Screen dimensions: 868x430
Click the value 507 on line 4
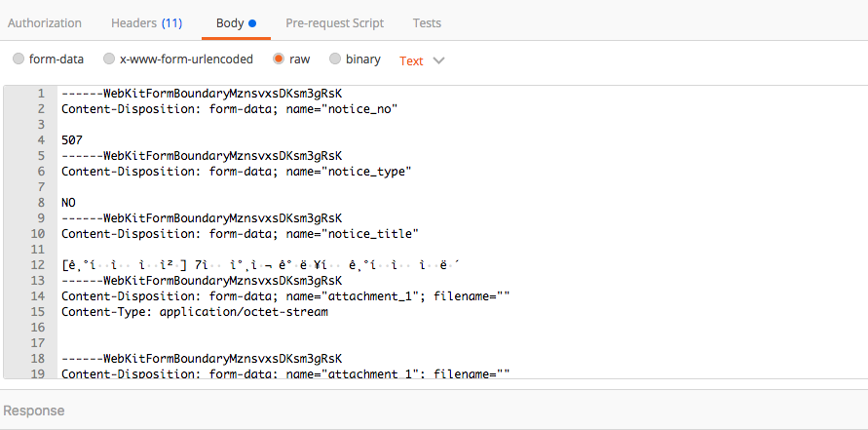[x=72, y=140]
